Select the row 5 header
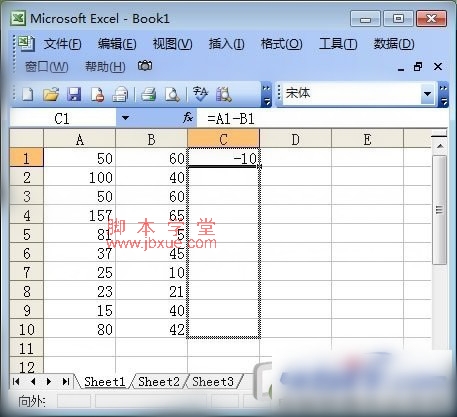 tap(27, 234)
